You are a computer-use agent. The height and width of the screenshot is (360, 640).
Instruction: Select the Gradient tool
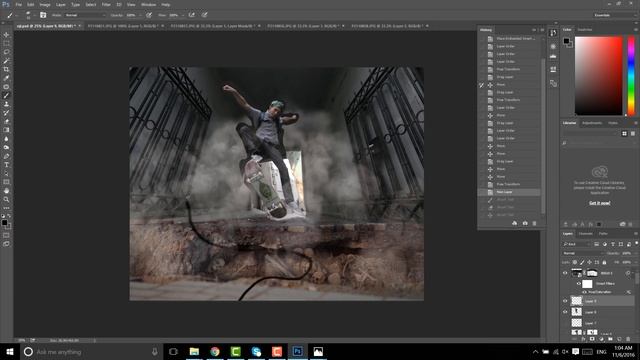tap(6, 130)
